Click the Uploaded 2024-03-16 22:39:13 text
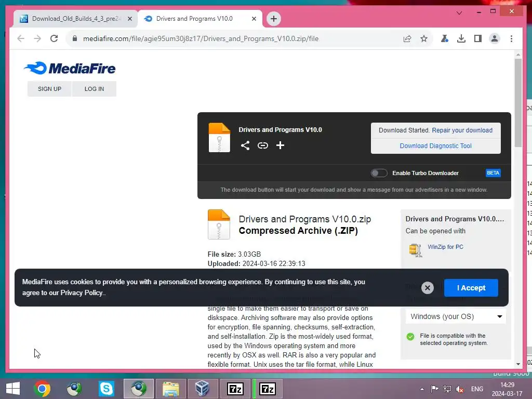The height and width of the screenshot is (399, 532). (256, 263)
